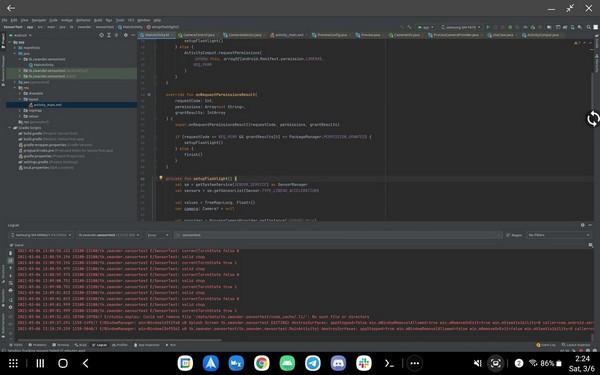The image size is (600, 375).
Task: Switch to CameraControl.java tab
Action: 199,35
